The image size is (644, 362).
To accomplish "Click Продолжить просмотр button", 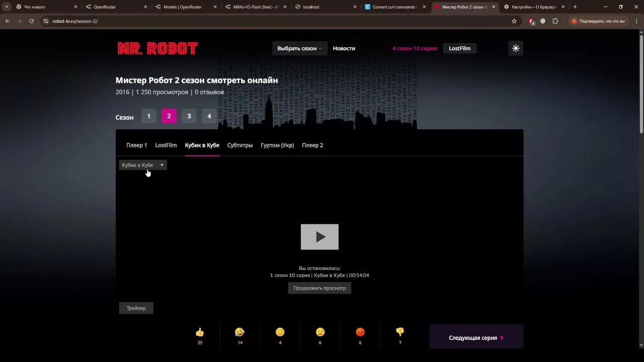I will pos(319,288).
